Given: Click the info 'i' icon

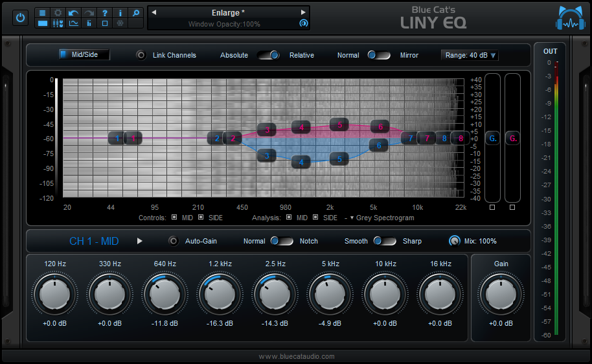Looking at the screenshot, I should pos(120,12).
